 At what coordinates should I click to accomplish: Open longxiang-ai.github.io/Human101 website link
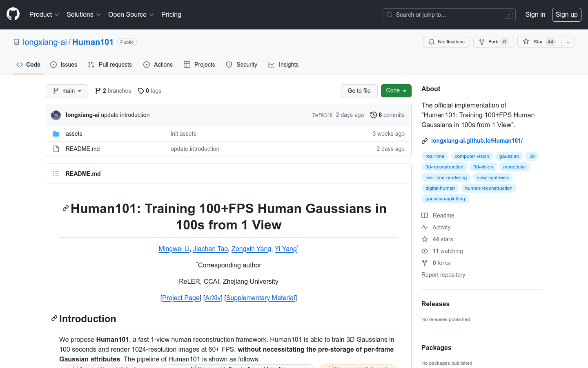[477, 141]
